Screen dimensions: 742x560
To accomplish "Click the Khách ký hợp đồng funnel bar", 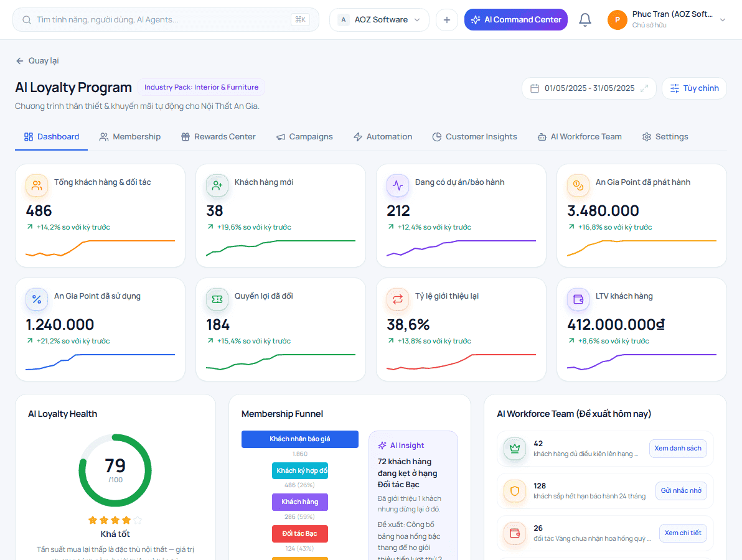I will pyautogui.click(x=300, y=470).
